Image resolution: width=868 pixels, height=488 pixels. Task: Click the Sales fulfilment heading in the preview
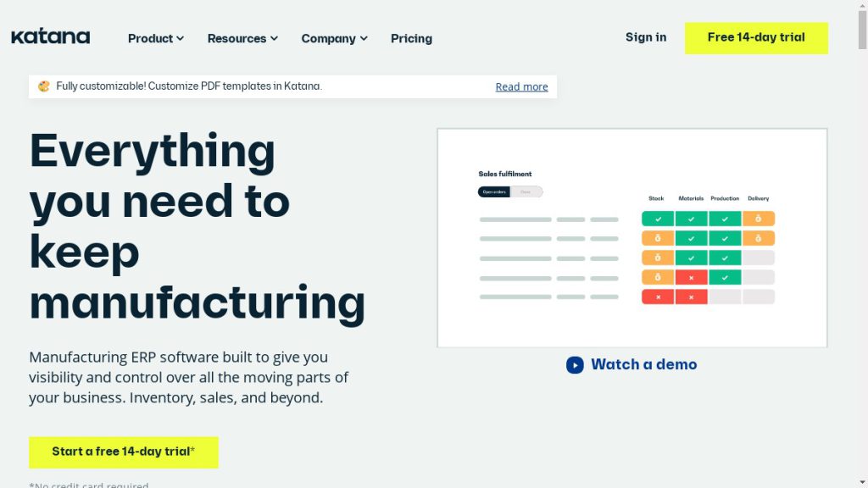tap(505, 174)
